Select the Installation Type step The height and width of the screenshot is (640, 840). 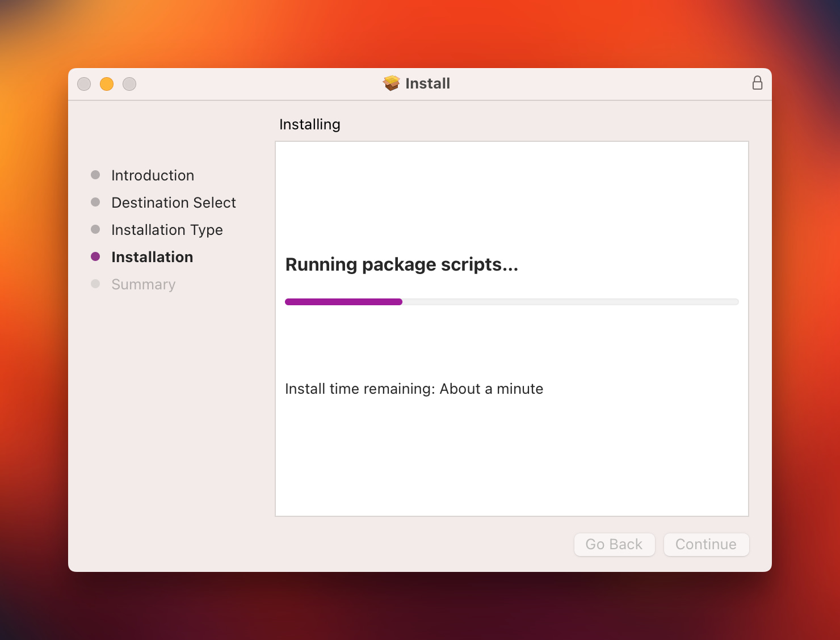[x=167, y=230]
